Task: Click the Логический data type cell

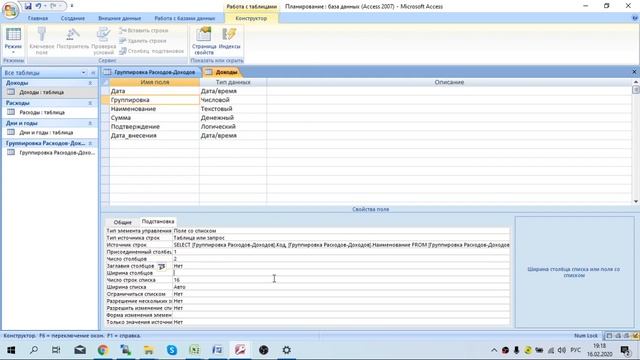Action: [x=233, y=127]
